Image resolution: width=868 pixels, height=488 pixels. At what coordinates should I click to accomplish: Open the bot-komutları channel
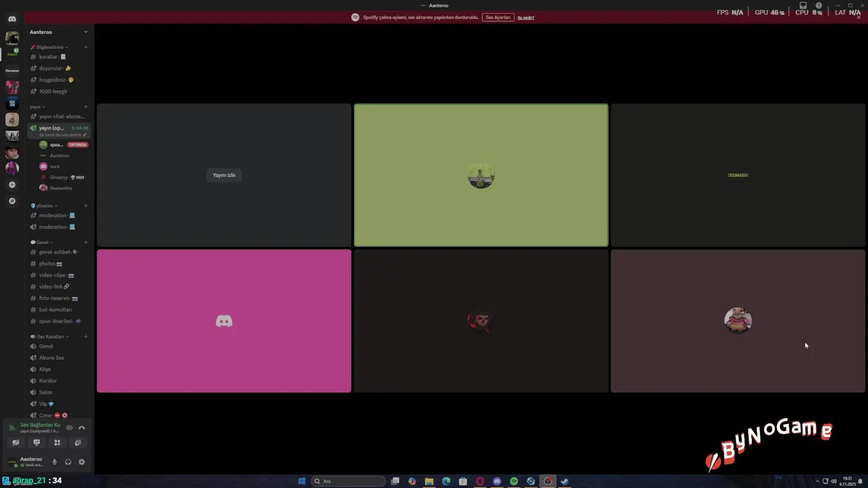click(59, 310)
